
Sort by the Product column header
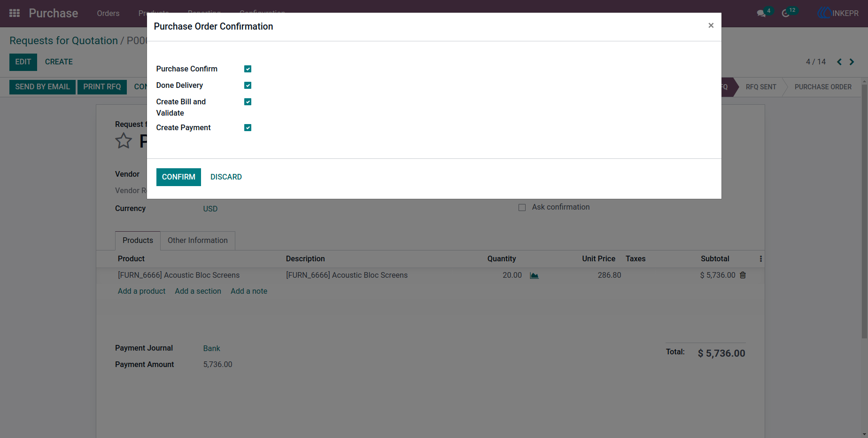[x=131, y=259]
